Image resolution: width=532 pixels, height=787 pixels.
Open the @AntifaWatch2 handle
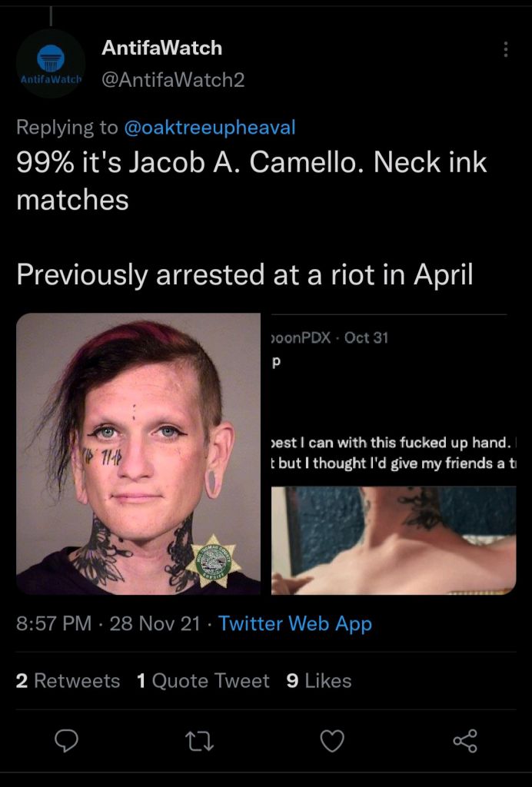(x=173, y=80)
